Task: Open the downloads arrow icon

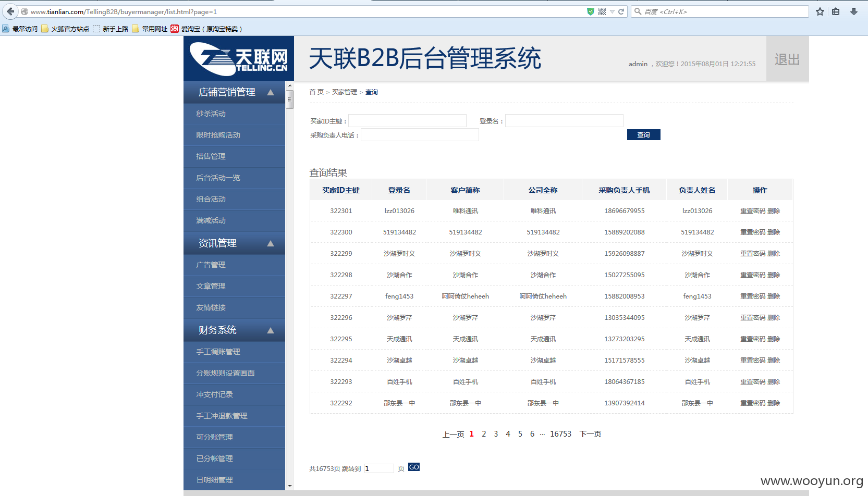Action: click(854, 11)
